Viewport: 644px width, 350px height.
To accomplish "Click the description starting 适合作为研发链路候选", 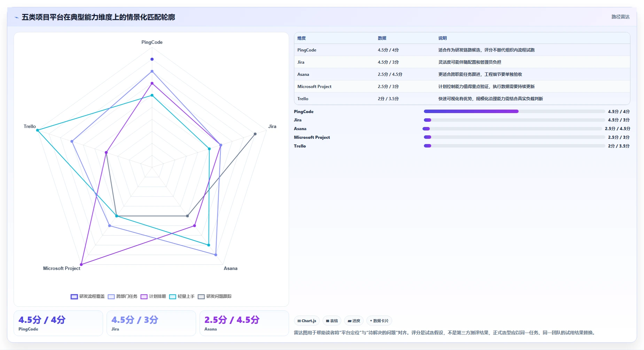I will point(486,50).
